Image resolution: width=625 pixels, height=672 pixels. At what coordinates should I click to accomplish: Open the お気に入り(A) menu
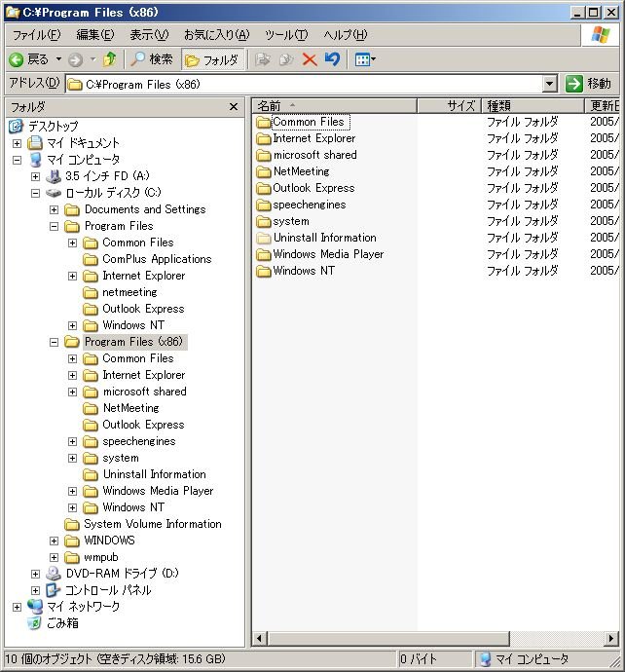(216, 35)
